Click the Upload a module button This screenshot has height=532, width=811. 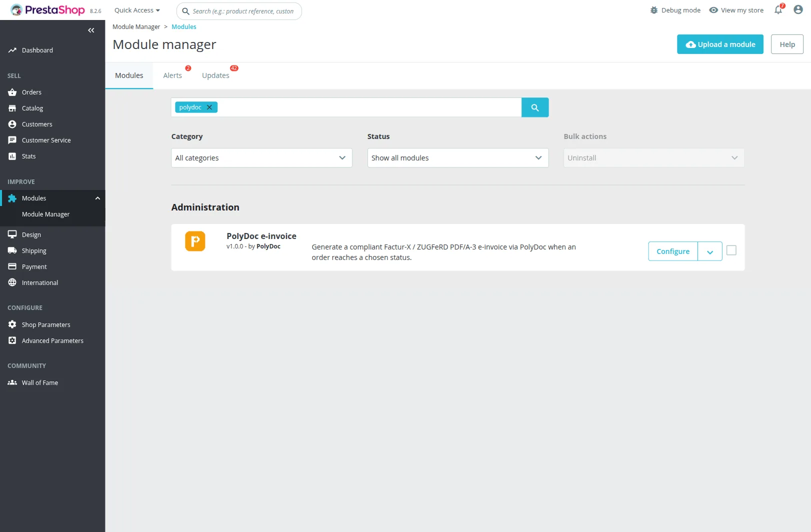(x=720, y=44)
